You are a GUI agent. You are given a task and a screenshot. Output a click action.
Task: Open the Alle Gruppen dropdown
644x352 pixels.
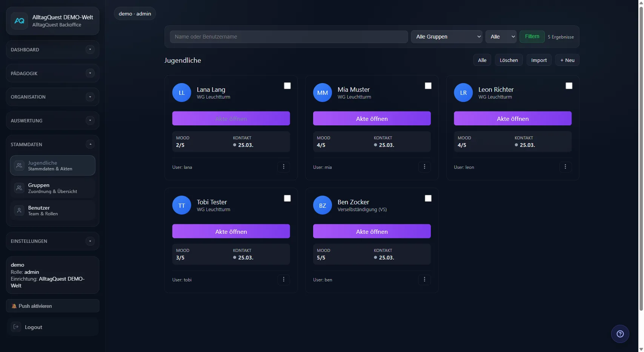pos(446,37)
